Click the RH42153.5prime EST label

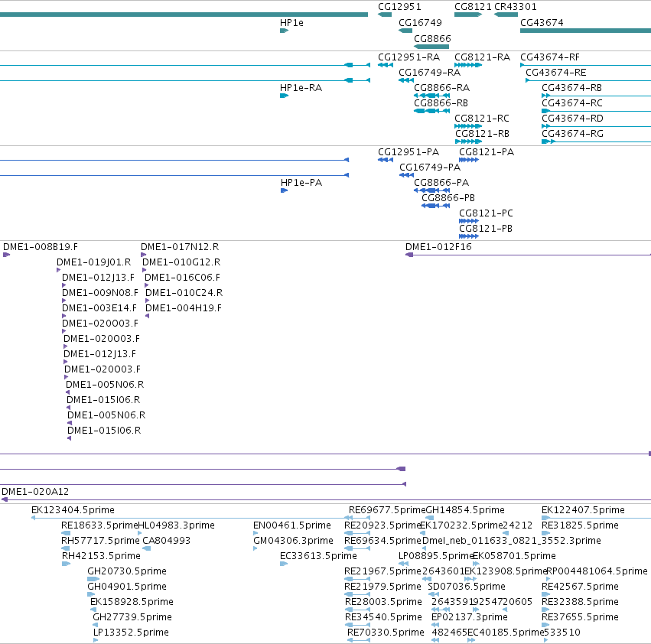pos(101,556)
